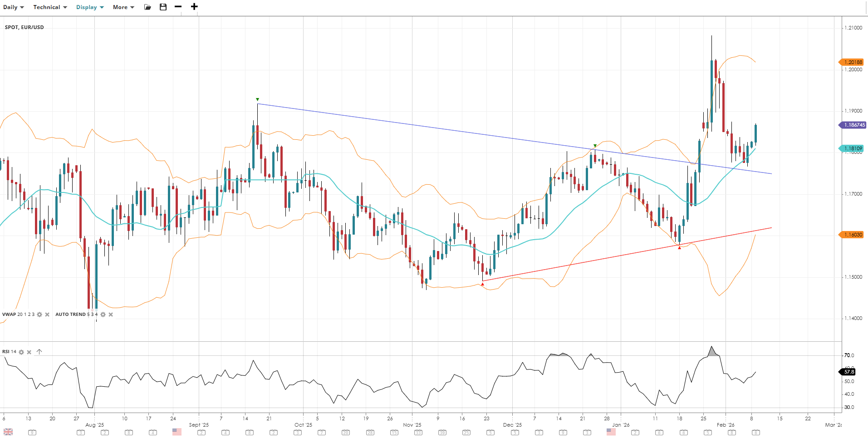Remove the RSI 14 indicator
Viewport: 868px width, 438px height.
(x=29, y=352)
